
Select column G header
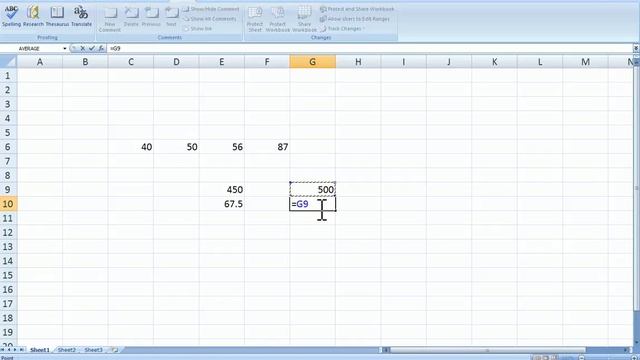point(313,62)
